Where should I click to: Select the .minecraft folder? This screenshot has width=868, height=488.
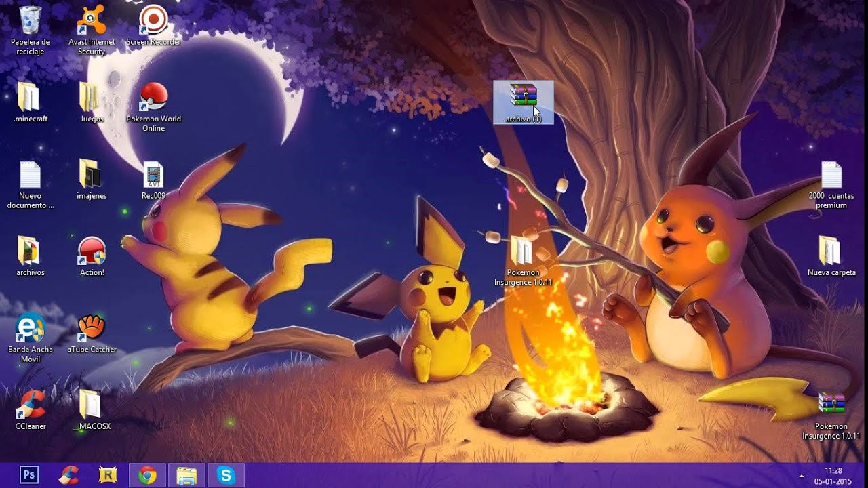(30, 102)
